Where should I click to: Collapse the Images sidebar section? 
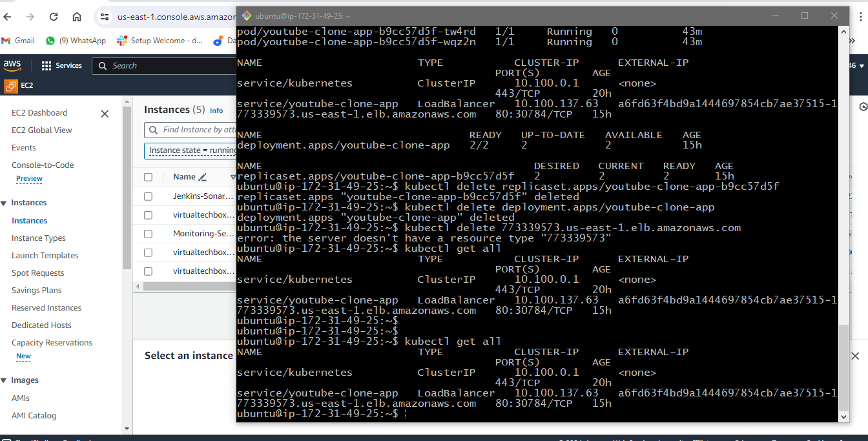4,380
